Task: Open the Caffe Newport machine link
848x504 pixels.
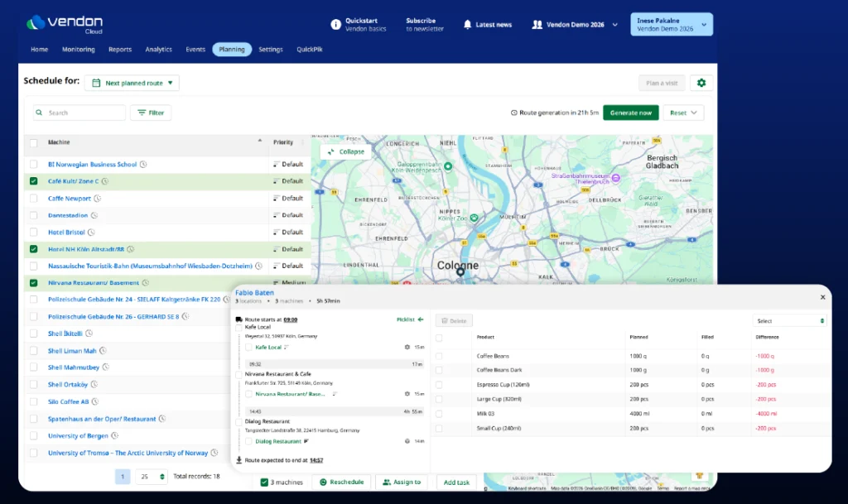Action: pyautogui.click(x=70, y=199)
